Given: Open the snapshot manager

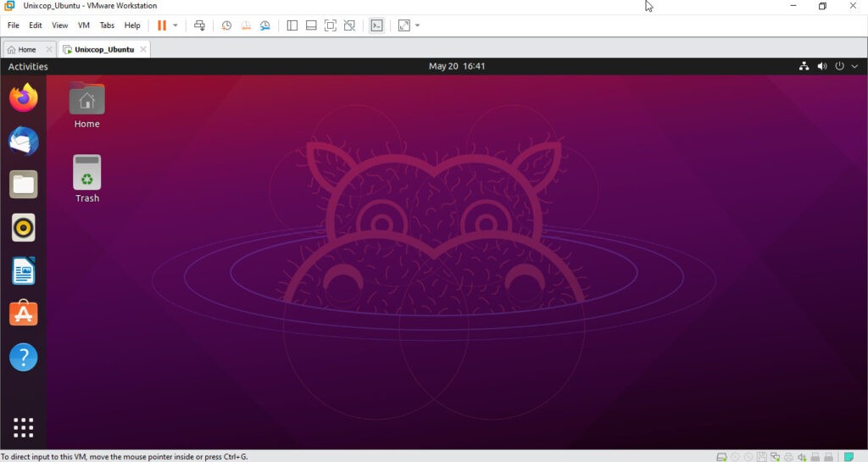Looking at the screenshot, I should coord(265,25).
